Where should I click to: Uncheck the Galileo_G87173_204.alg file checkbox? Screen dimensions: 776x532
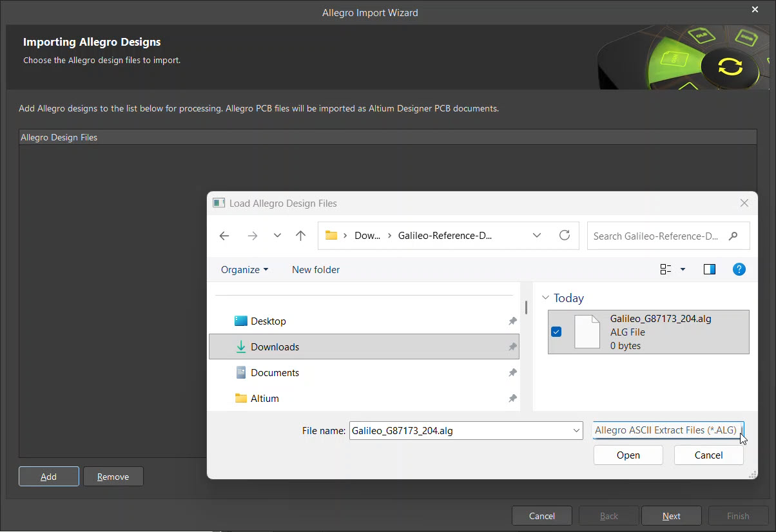point(557,332)
